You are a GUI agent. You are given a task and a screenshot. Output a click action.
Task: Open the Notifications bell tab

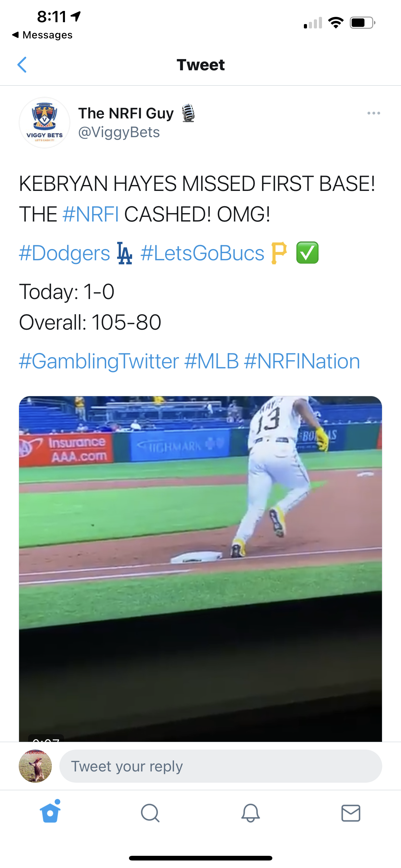pos(250,813)
